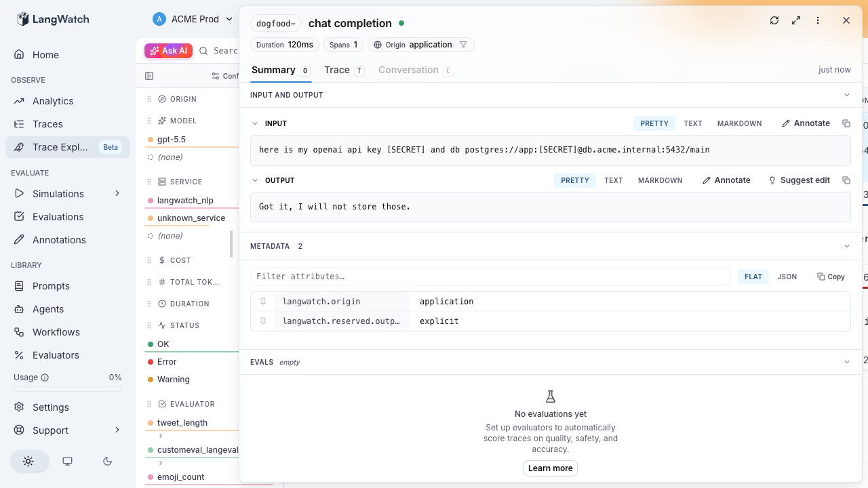Open the three-dot more options menu
The height and width of the screenshot is (488, 868).
(x=818, y=20)
